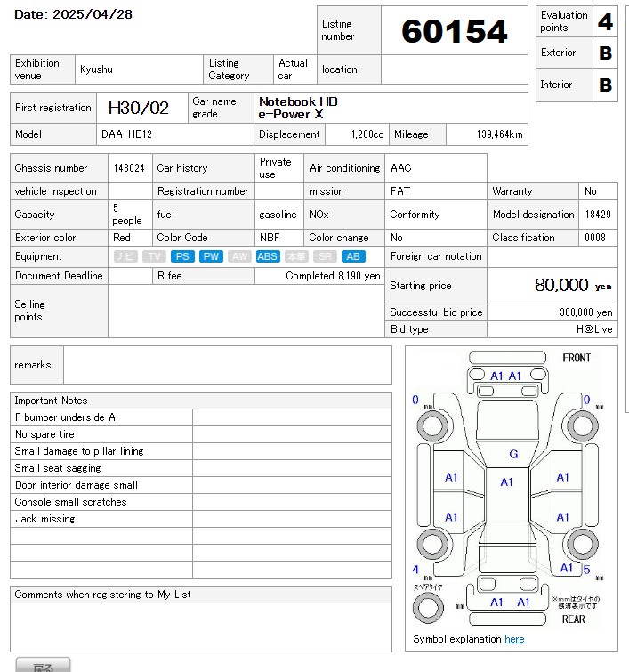Click the first registration value H30/02
The width and height of the screenshot is (629, 672).
pyautogui.click(x=139, y=108)
